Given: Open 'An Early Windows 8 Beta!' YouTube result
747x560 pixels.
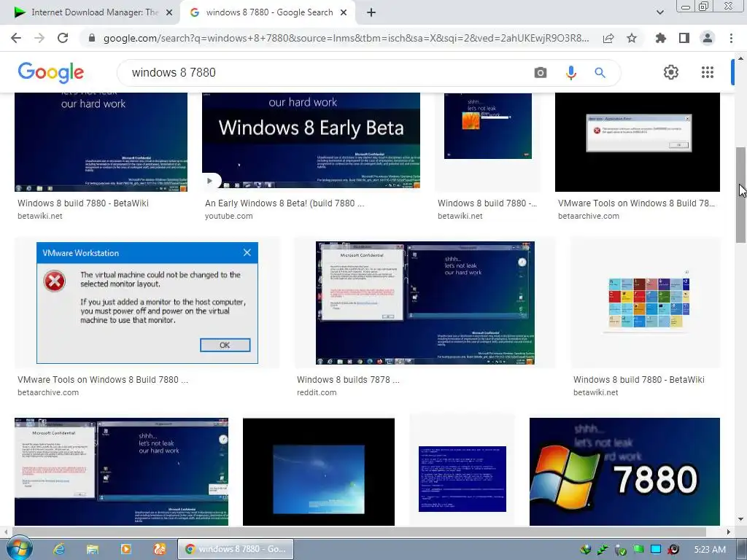Looking at the screenshot, I should click(x=285, y=203).
